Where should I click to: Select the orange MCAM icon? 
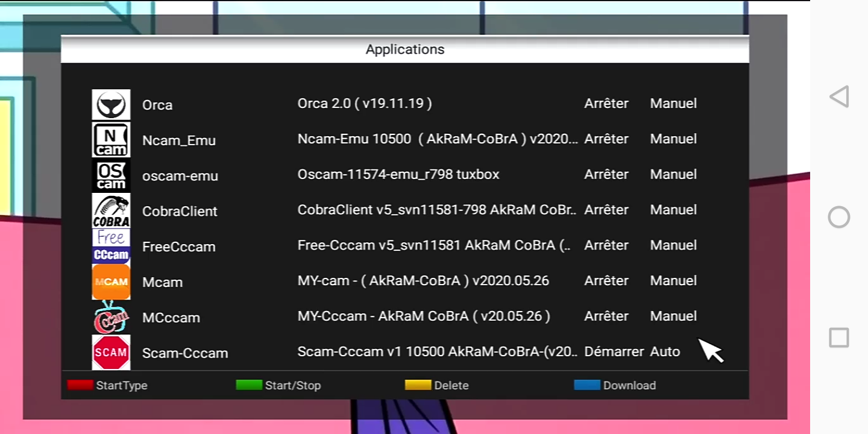tap(111, 281)
